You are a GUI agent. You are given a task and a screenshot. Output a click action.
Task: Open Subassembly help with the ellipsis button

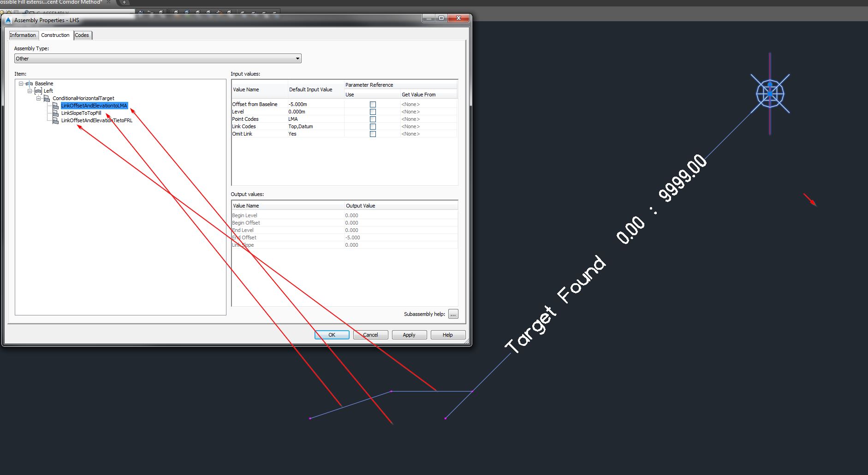pos(453,314)
